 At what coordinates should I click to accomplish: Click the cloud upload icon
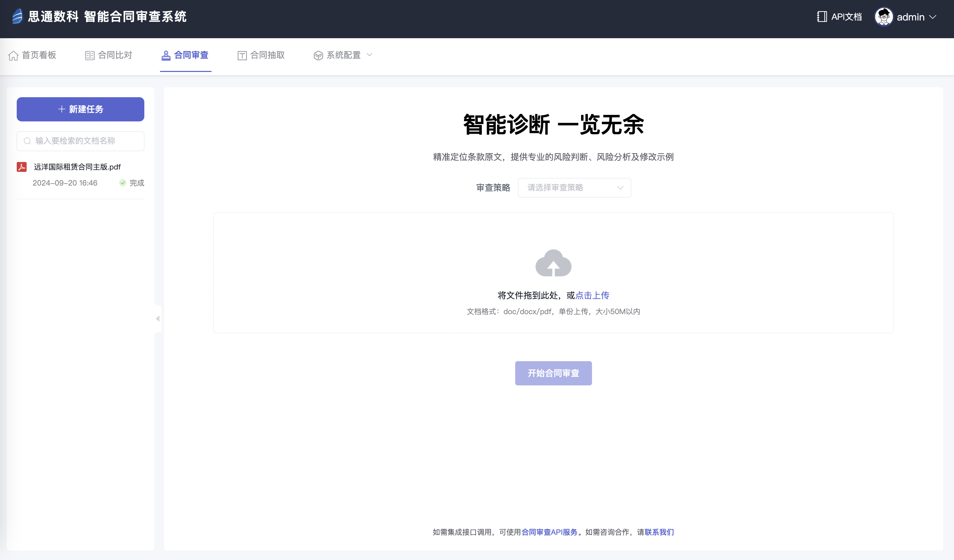[553, 263]
